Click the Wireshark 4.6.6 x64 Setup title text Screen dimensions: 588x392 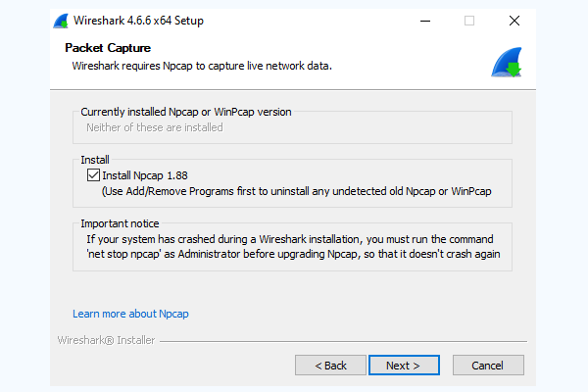[138, 21]
